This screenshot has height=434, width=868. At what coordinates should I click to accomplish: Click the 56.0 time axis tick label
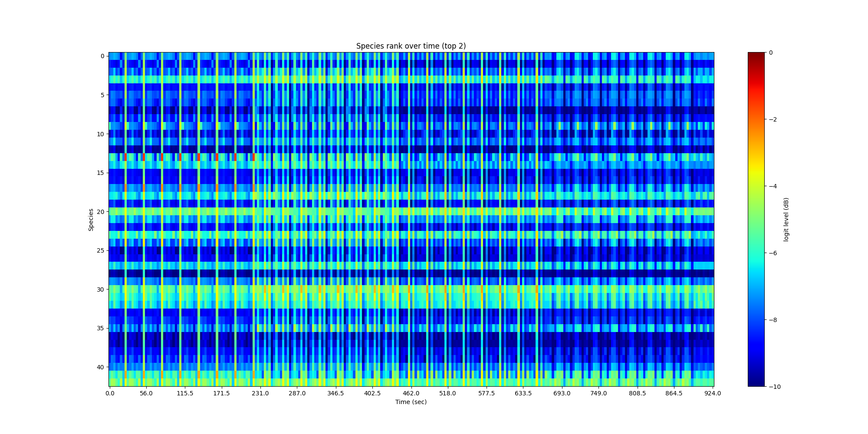[x=146, y=393]
